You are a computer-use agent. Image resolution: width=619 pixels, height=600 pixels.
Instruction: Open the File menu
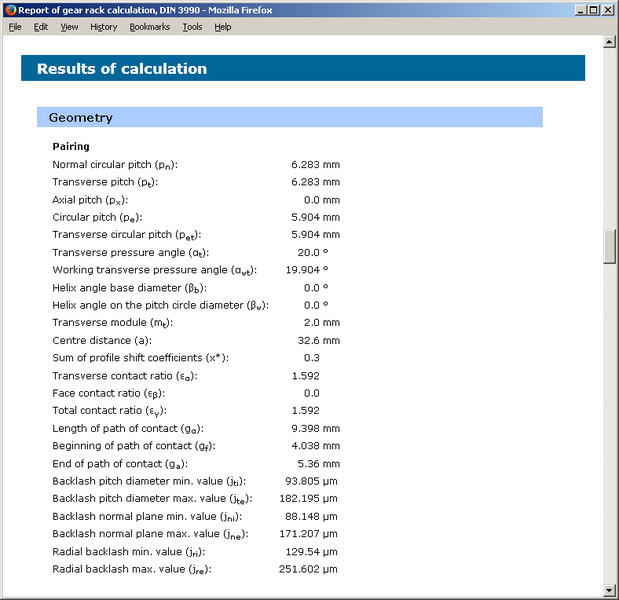(15, 27)
